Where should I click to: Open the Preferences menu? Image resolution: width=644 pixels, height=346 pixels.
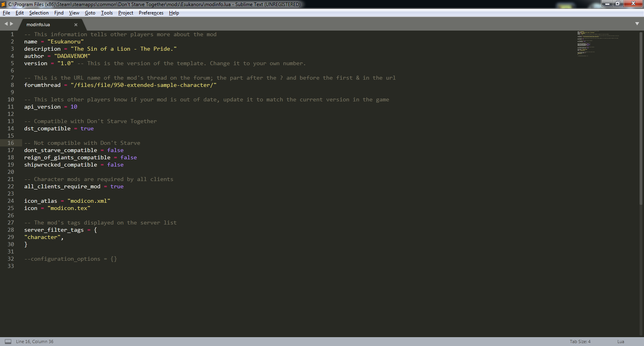(151, 13)
